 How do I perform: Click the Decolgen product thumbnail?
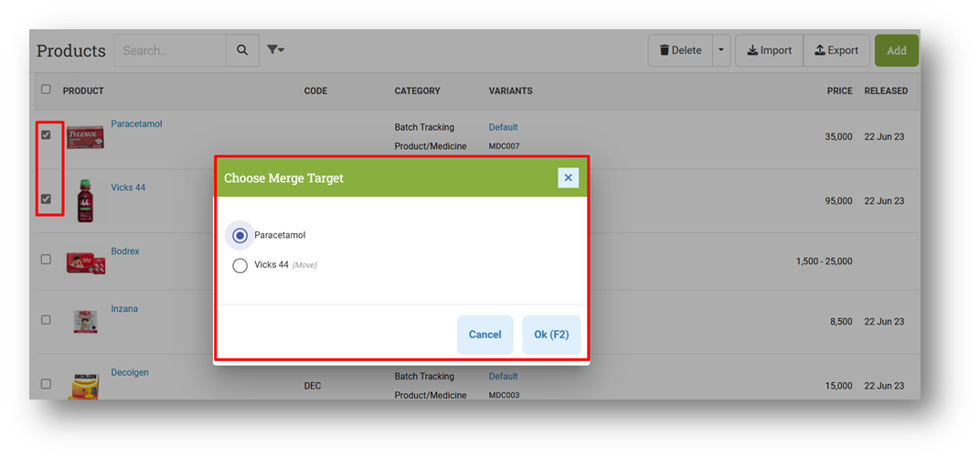click(86, 387)
